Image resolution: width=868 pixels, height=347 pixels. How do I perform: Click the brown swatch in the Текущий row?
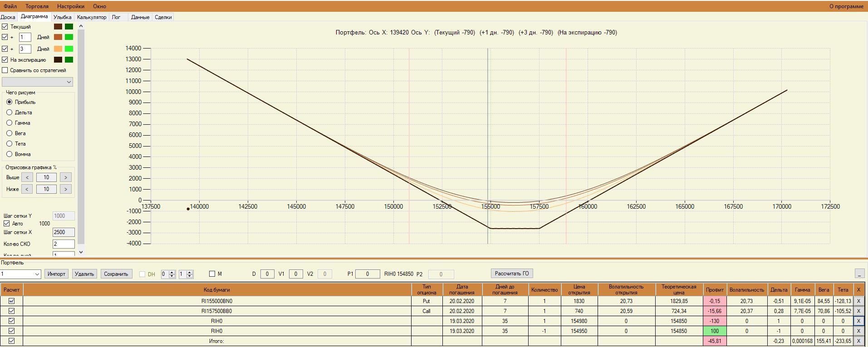(58, 27)
